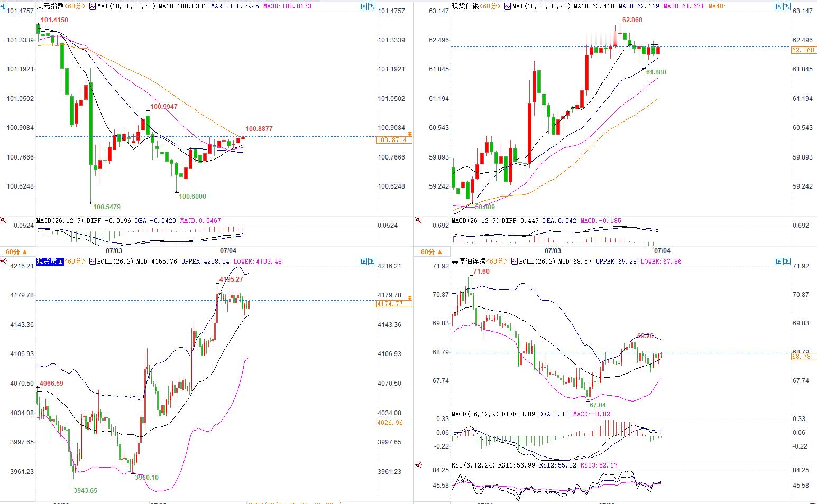Click second bar-chart icon in 美元指数 chart header
817x504 pixels.
pyautogui.click(x=372, y=6)
